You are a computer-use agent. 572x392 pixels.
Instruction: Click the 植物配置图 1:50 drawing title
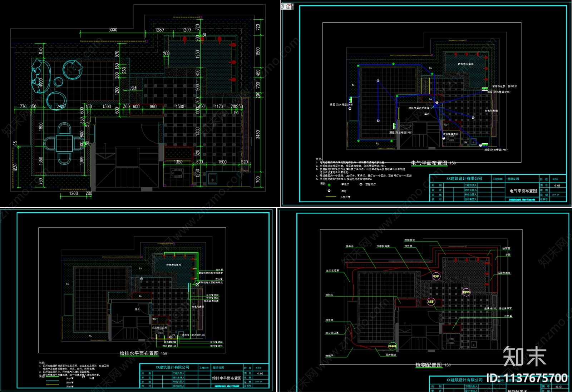coord(433,365)
